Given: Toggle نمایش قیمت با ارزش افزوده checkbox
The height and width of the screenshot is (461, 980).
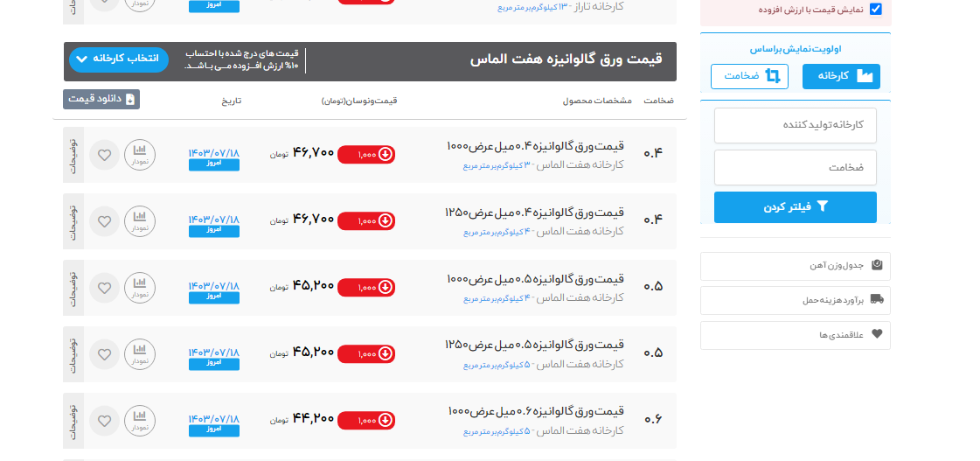Looking at the screenshot, I should click(875, 10).
